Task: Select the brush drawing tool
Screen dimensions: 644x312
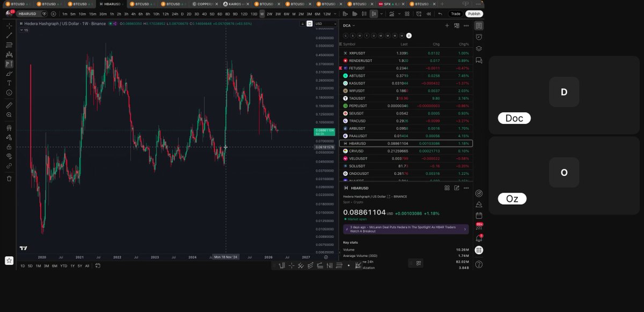Action: click(x=9, y=73)
